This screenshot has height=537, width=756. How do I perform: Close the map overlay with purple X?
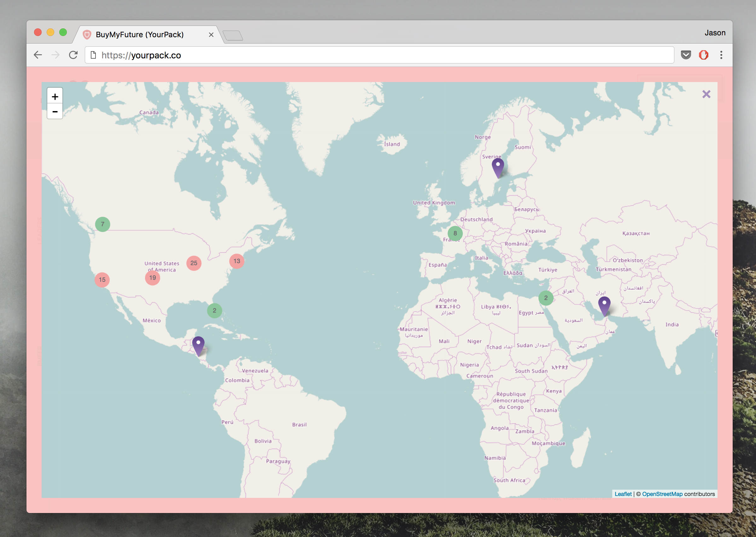(x=706, y=94)
